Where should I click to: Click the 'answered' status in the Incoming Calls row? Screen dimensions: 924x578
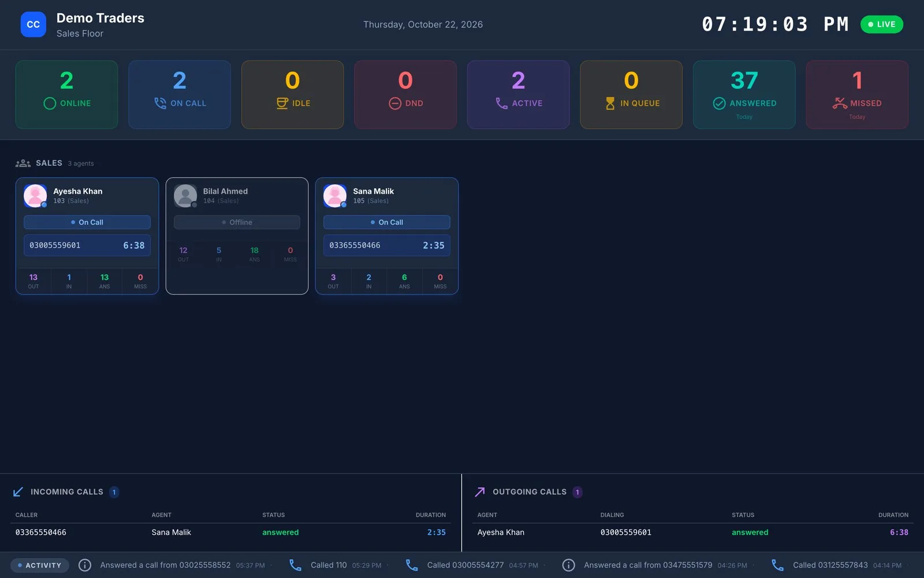(x=280, y=532)
